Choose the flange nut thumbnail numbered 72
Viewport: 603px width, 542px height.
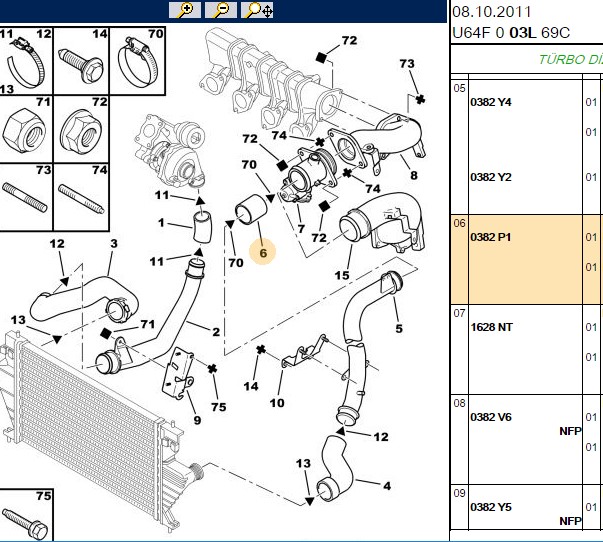point(82,129)
